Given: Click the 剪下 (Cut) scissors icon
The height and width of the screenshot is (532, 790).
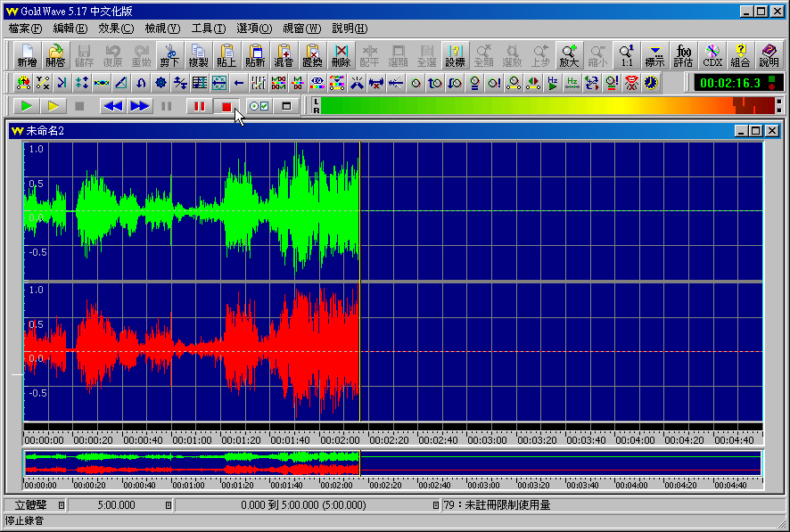Looking at the screenshot, I should (169, 55).
